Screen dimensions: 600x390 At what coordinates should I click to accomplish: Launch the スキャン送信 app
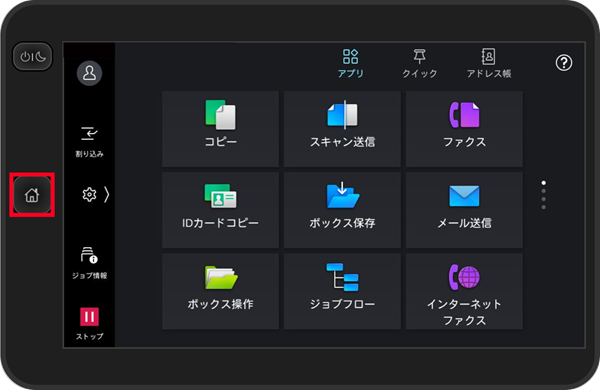click(342, 129)
